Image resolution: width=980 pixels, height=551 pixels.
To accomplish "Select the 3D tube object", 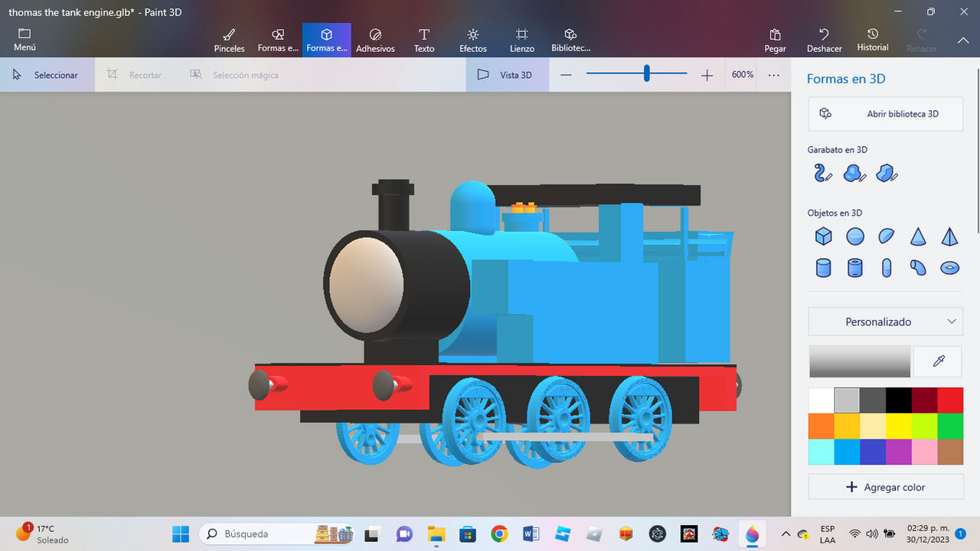I will [855, 267].
